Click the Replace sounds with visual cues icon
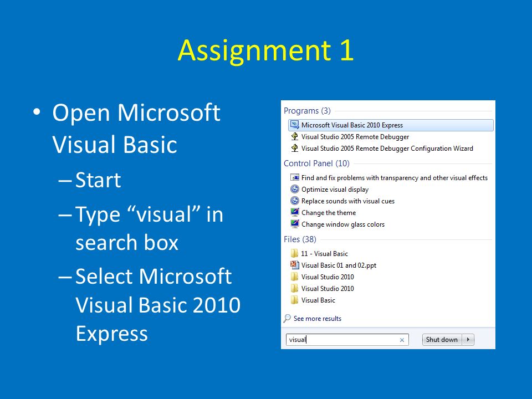Viewport: 532px width, 399px height. tap(294, 201)
